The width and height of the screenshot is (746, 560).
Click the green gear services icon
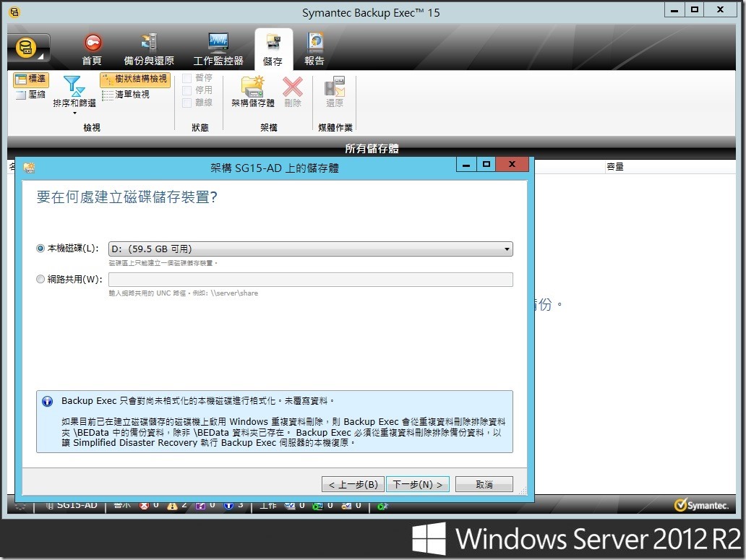tap(382, 506)
